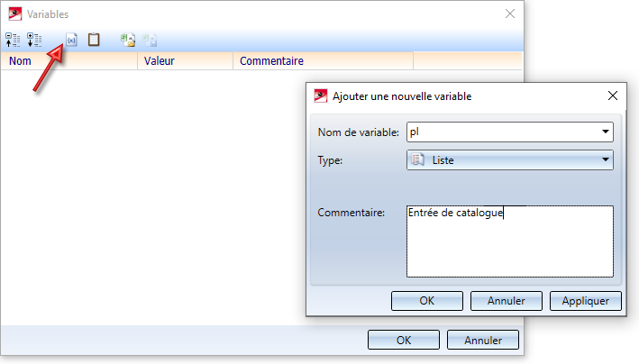Click the move variable down icon
This screenshot has width=639, height=364.
tap(34, 40)
